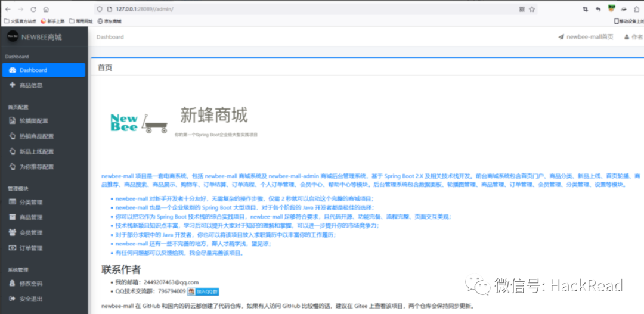Open the 移动设备上的 bookmarks folder
The width and height of the screenshot is (644, 314).
click(x=629, y=21)
